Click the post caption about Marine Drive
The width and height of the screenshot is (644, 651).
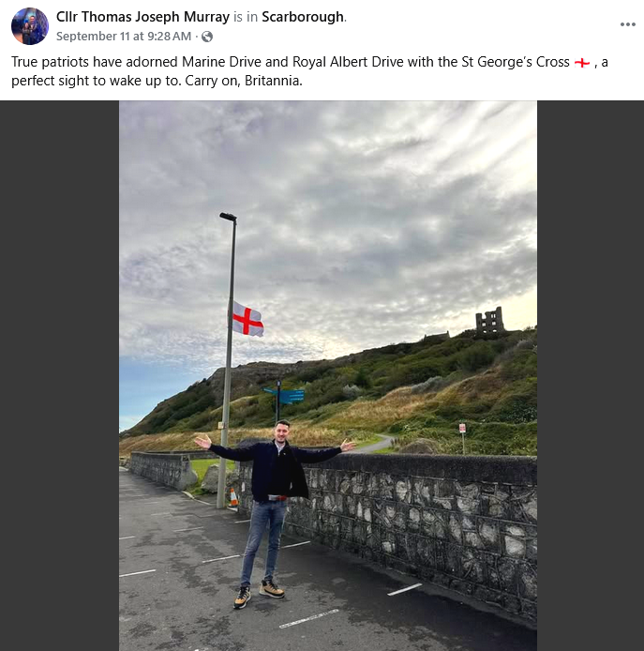tap(309, 71)
